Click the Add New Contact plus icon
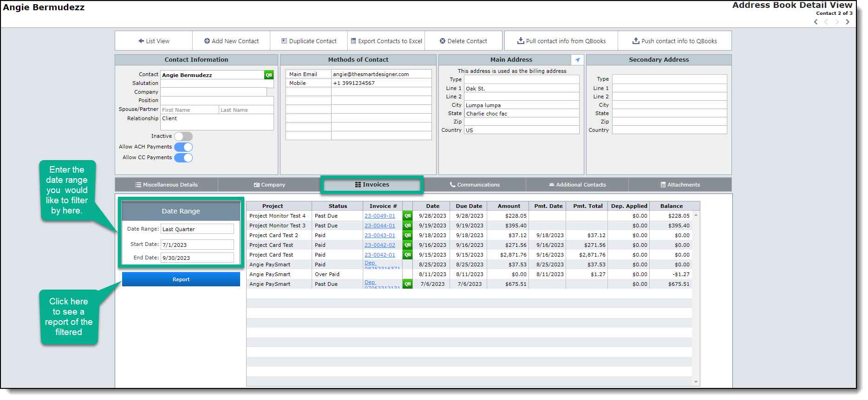The height and width of the screenshot is (400, 868). point(207,41)
